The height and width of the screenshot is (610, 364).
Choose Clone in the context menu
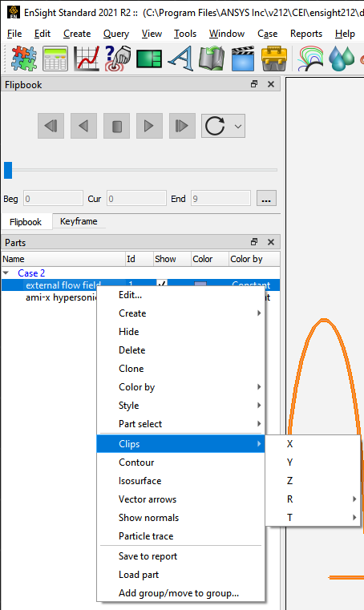click(x=181, y=369)
